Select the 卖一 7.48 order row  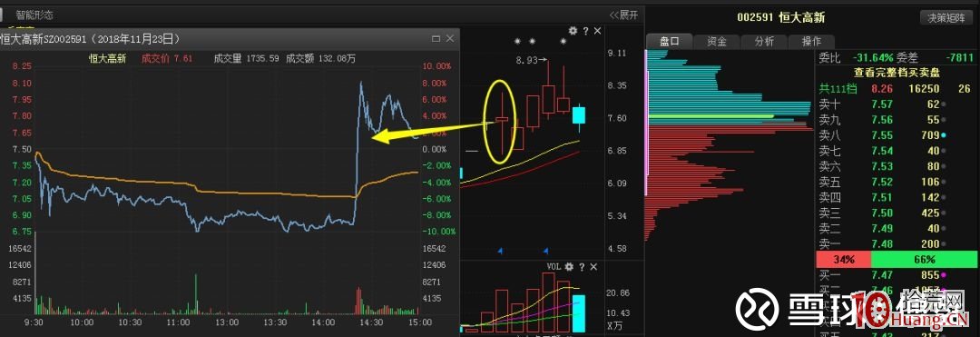coord(897,243)
